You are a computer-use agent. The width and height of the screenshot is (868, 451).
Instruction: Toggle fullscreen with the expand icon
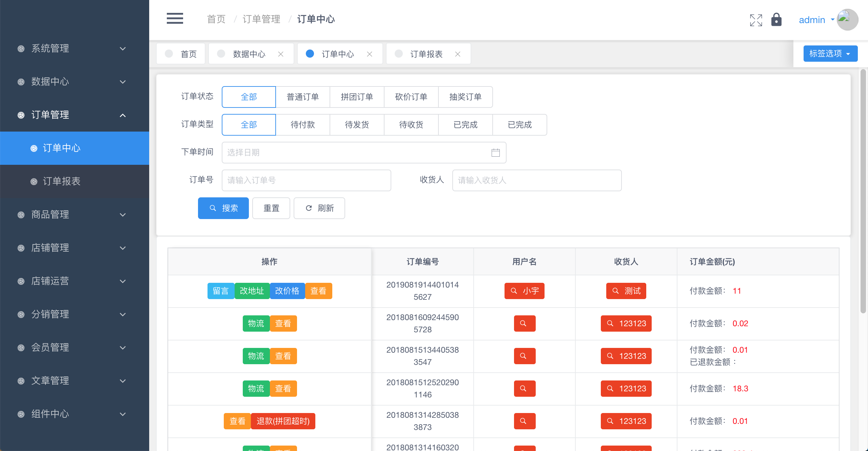(x=756, y=20)
